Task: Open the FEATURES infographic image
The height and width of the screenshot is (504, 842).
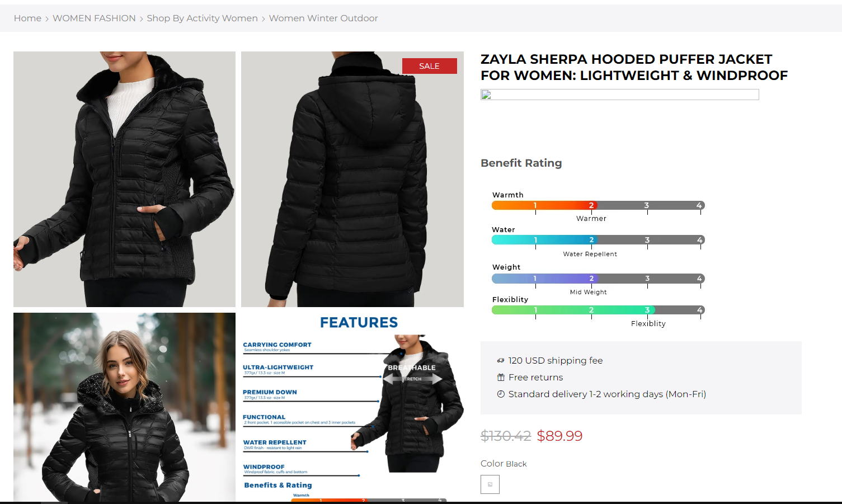Action: (x=352, y=407)
